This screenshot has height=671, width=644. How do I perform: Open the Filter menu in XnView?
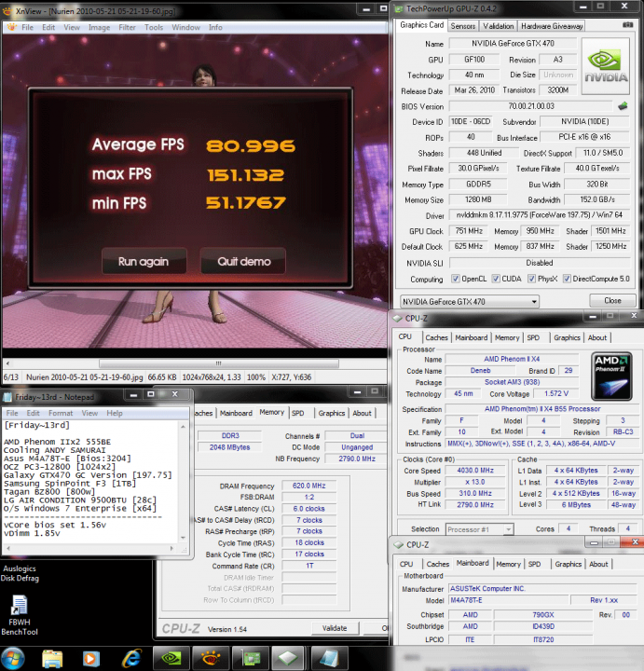click(127, 27)
